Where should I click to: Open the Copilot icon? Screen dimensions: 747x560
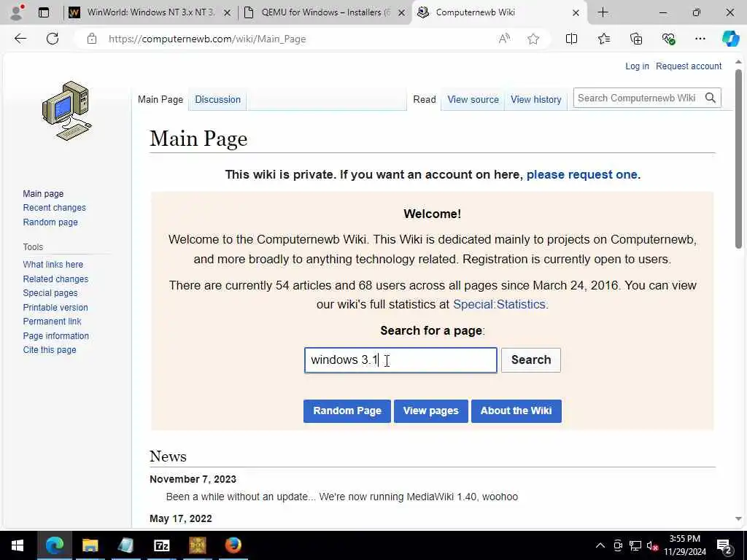click(x=730, y=39)
